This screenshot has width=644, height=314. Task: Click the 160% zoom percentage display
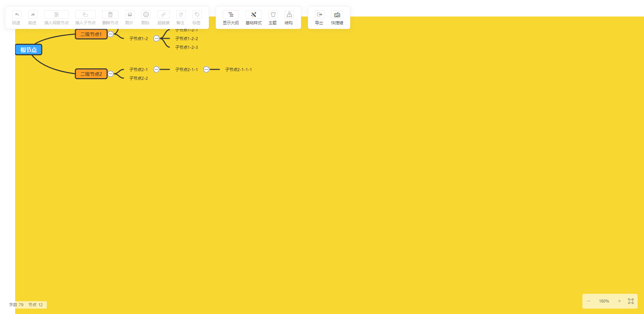click(x=604, y=301)
